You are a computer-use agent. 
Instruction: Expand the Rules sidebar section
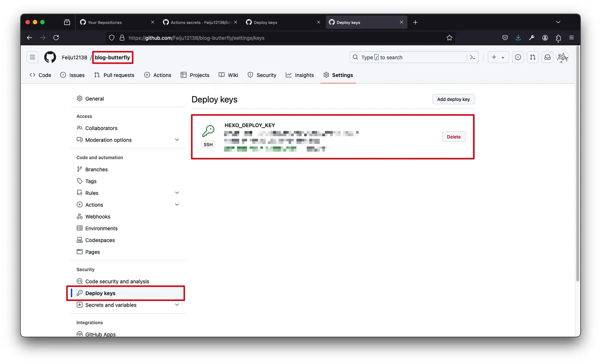point(177,193)
